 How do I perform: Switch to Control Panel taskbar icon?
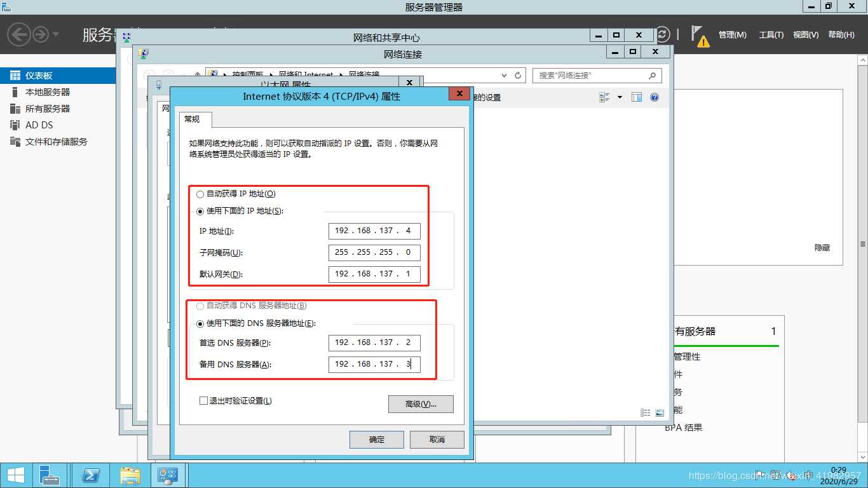coord(168,475)
